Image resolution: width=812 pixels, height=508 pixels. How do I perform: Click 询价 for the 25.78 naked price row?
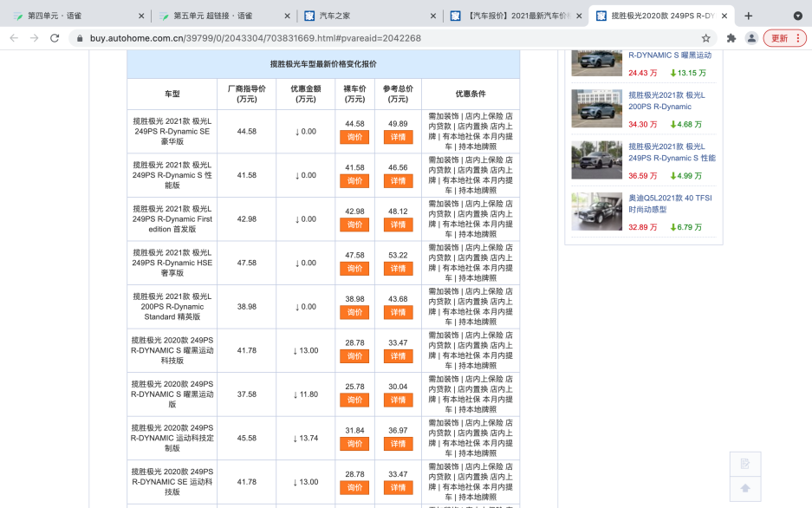(x=354, y=401)
